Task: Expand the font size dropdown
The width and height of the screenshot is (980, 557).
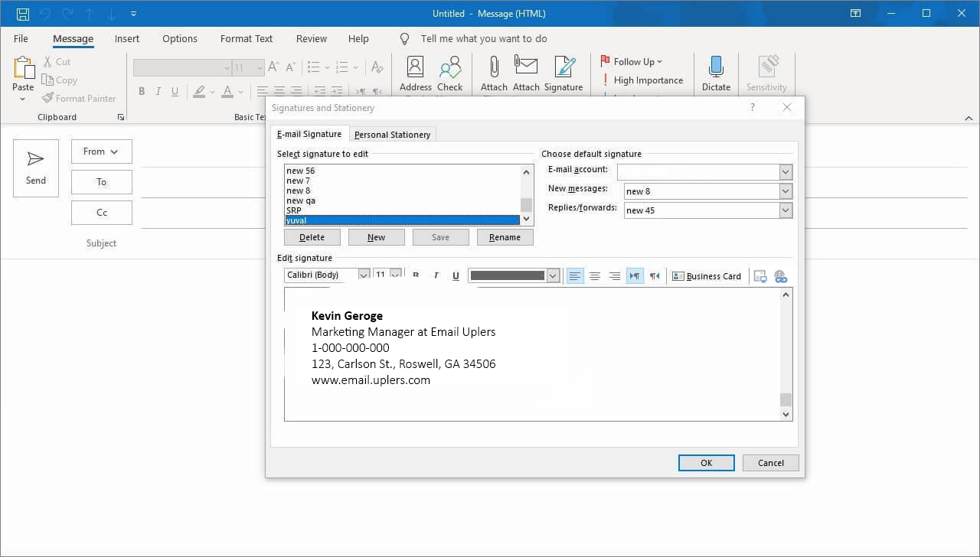Action: (396, 274)
